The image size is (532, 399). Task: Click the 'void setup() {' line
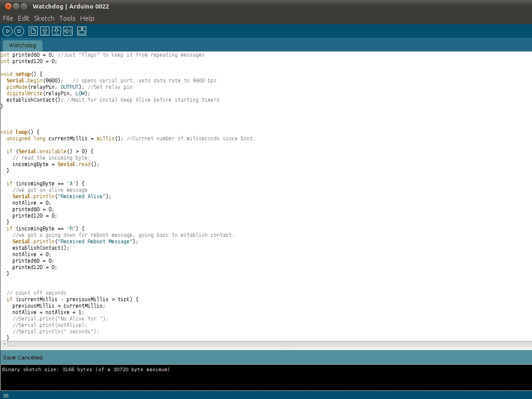[x=21, y=74]
